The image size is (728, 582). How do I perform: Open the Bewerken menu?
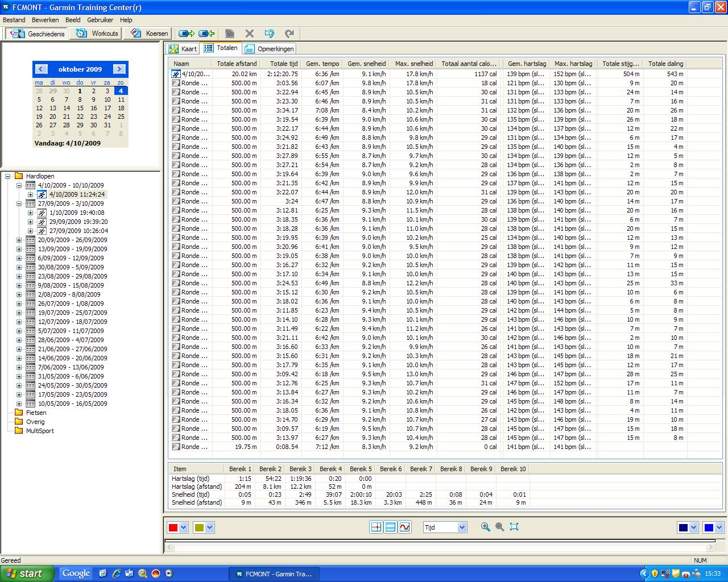[45, 20]
